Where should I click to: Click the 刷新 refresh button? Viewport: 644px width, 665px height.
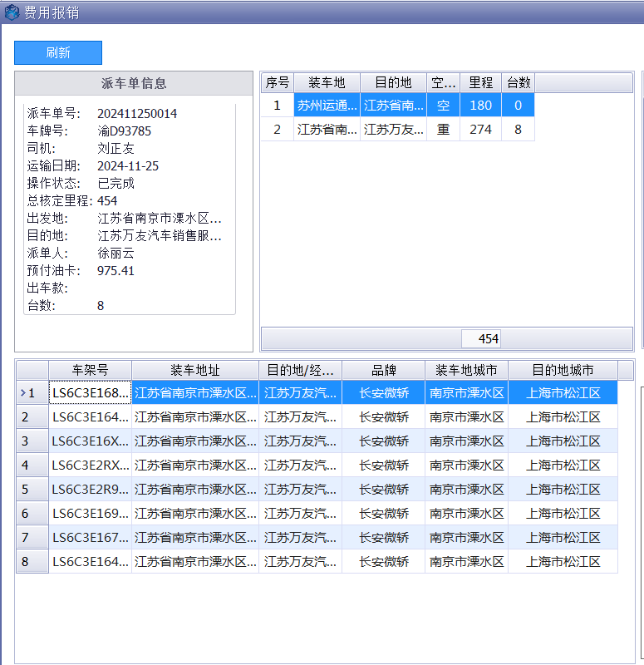pos(58,52)
